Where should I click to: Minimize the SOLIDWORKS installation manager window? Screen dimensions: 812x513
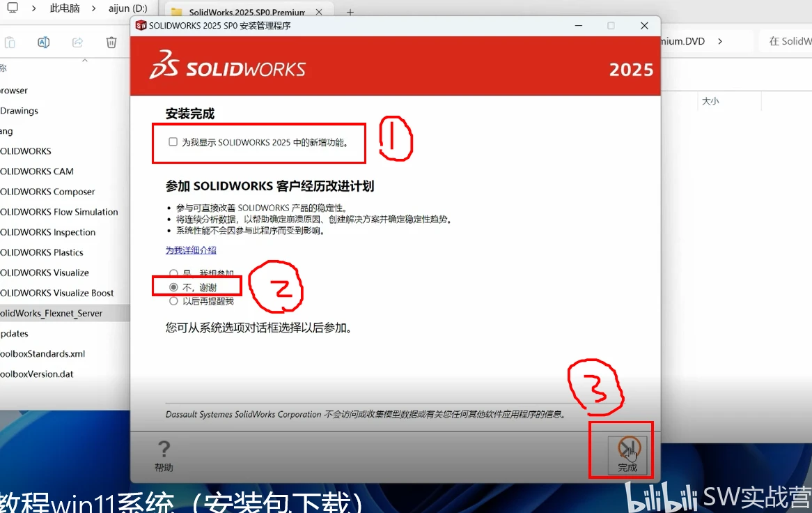579,25
